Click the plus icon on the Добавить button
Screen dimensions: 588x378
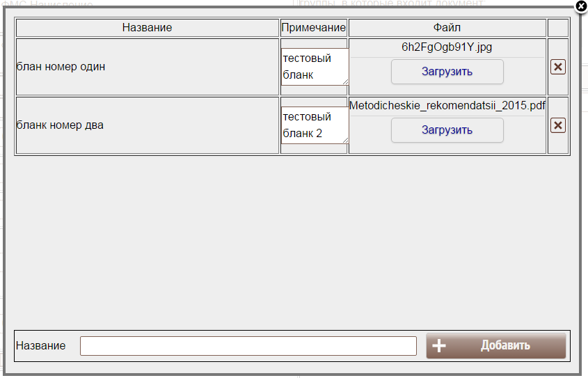pos(439,346)
